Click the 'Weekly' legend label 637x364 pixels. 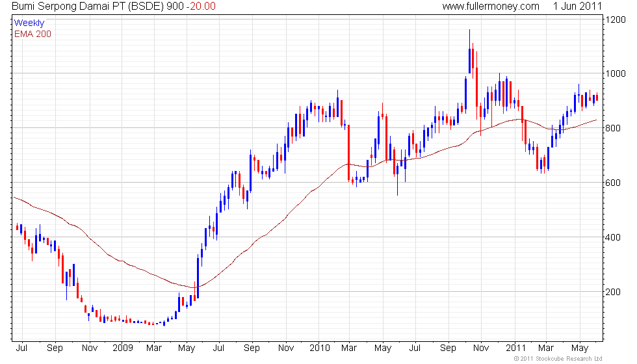[x=29, y=23]
